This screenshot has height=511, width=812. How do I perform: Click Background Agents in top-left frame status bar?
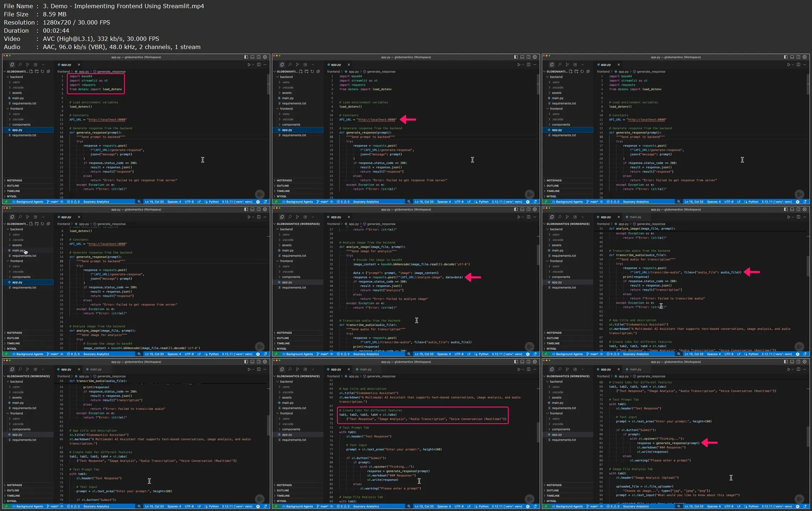28,202
